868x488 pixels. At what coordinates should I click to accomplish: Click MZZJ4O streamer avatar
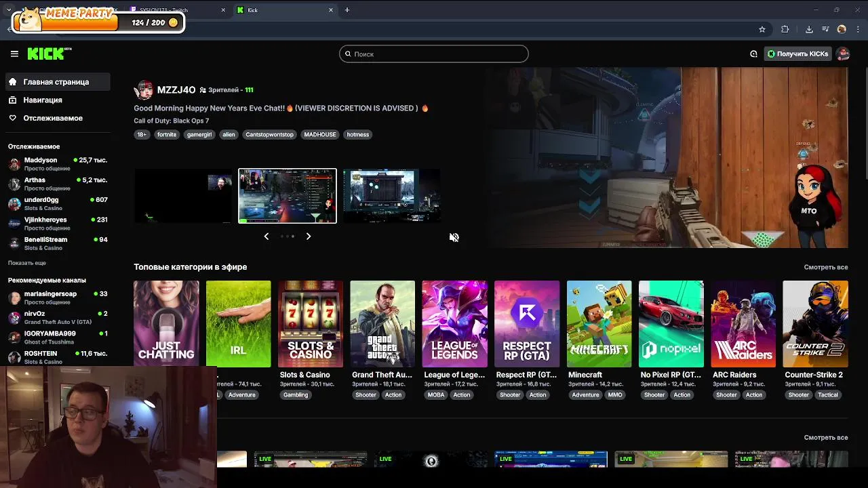point(144,90)
